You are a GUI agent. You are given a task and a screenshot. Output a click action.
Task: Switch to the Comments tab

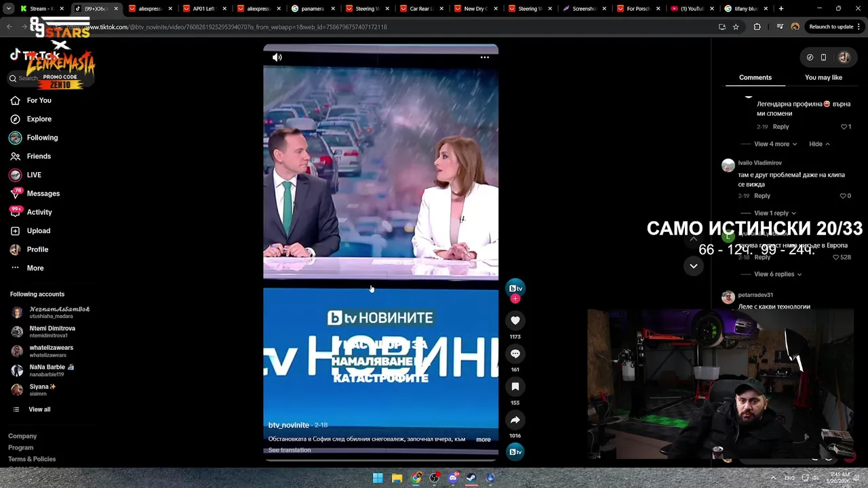tap(755, 78)
